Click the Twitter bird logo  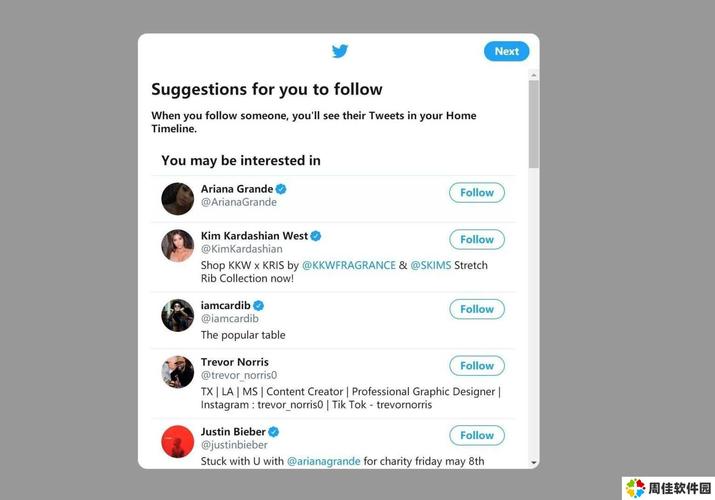point(340,51)
